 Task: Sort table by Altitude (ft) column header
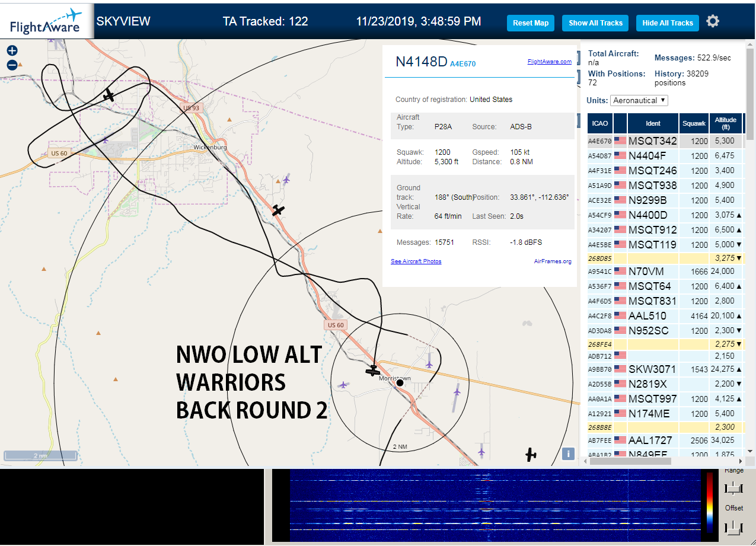point(726,123)
